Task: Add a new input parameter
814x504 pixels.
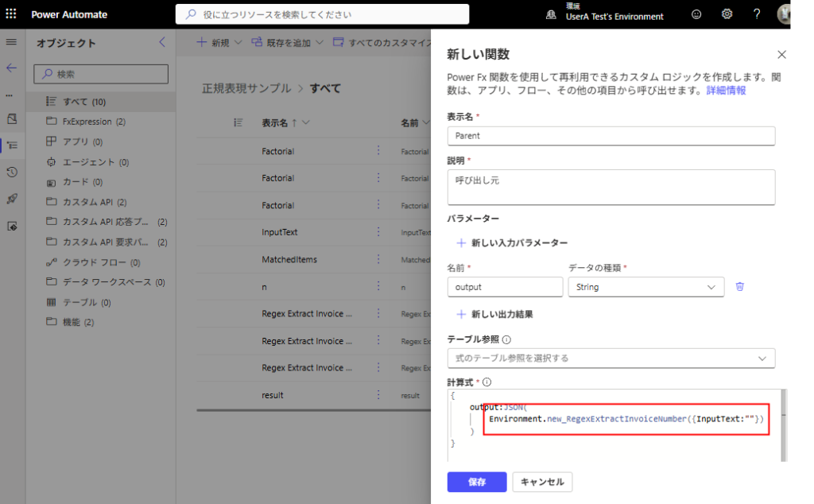Action: pyautogui.click(x=512, y=242)
